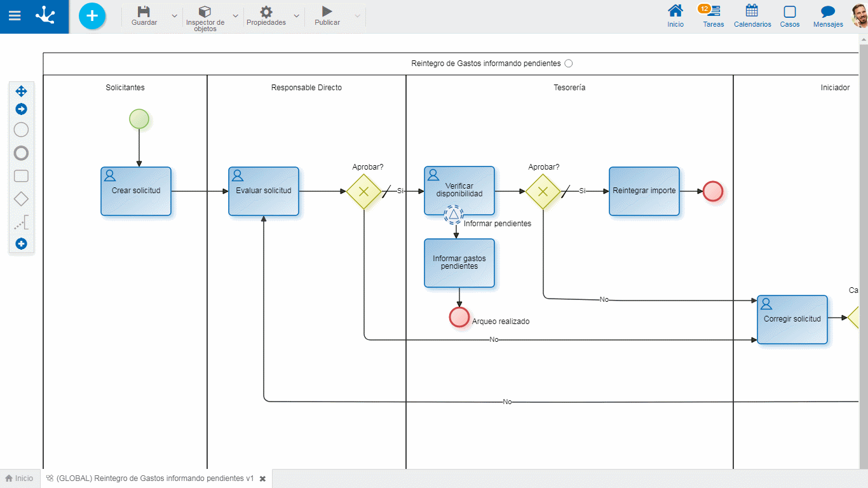868x488 pixels.
Task: Go to Calendarios
Action: coord(752,16)
